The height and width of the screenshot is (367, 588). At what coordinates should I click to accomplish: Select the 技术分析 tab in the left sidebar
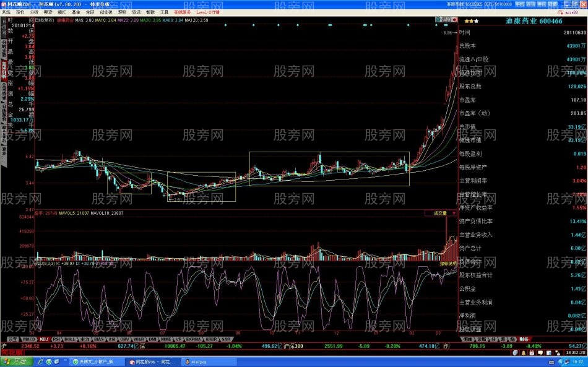coord(4,70)
